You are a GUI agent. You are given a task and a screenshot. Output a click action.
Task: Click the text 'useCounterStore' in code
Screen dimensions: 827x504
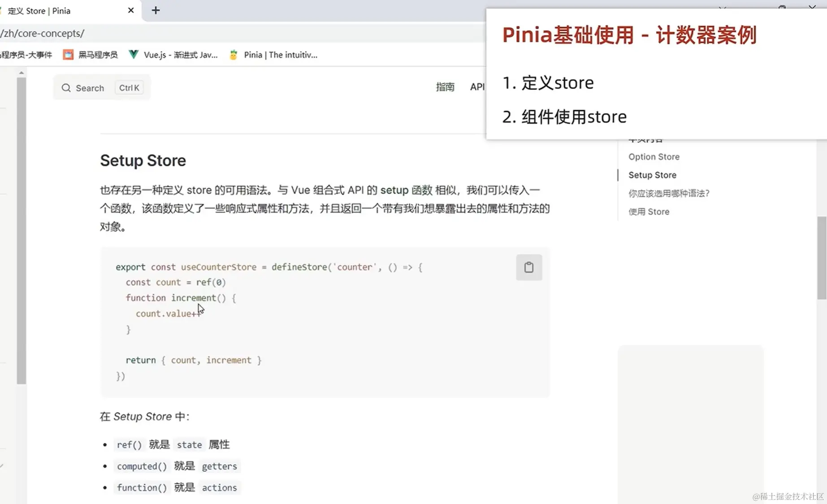point(219,267)
